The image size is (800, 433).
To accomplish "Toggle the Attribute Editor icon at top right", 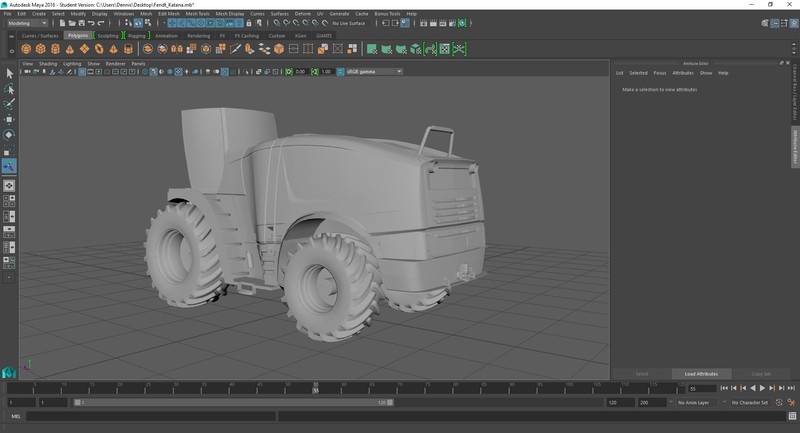I will tap(775, 23).
